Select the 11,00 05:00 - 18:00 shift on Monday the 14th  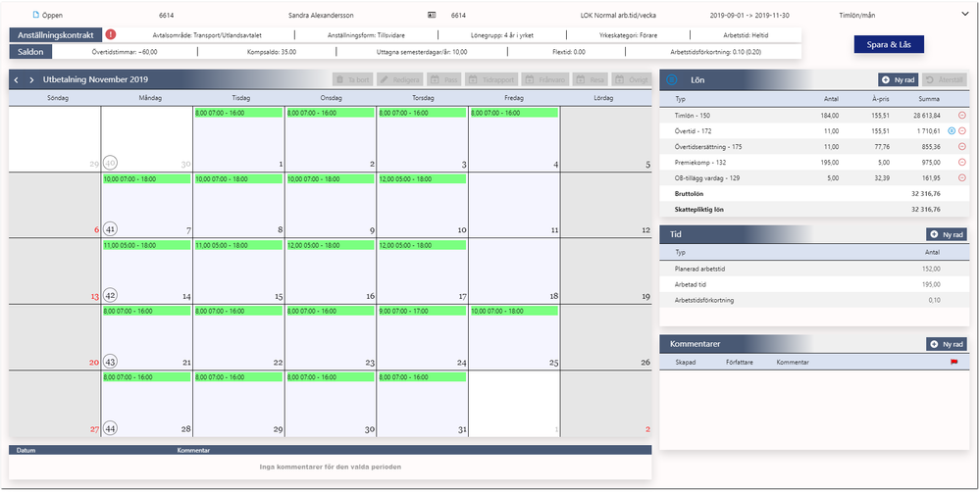click(x=147, y=245)
